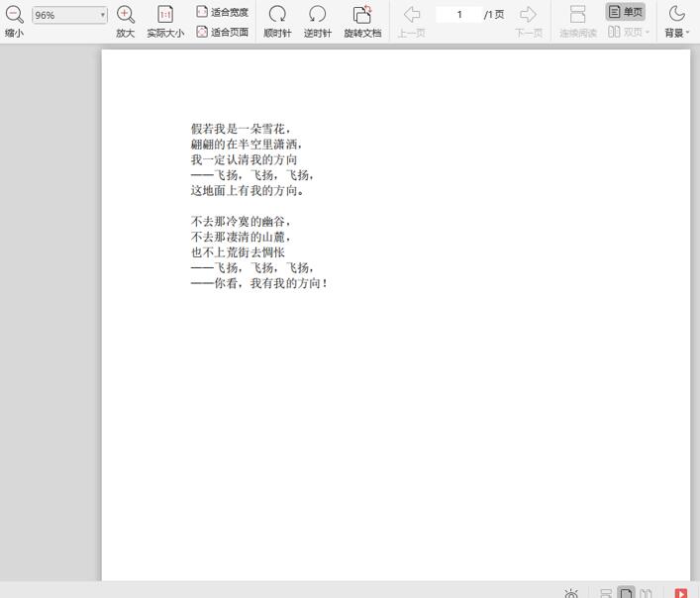Click the red play icon in status bar
Image resolution: width=700 pixels, height=598 pixels.
[681, 593]
